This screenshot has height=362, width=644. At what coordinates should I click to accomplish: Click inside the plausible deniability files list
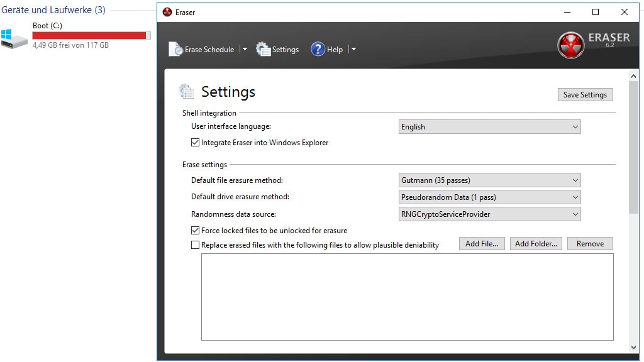pyautogui.click(x=408, y=297)
